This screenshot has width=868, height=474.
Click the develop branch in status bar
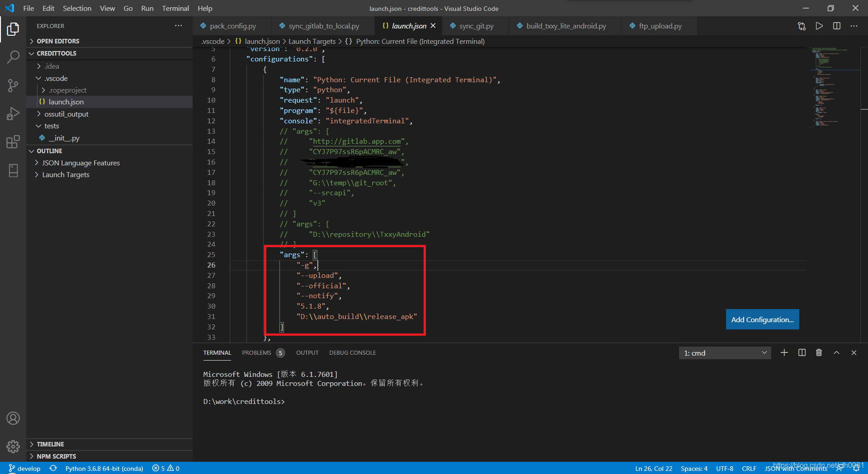click(25, 469)
